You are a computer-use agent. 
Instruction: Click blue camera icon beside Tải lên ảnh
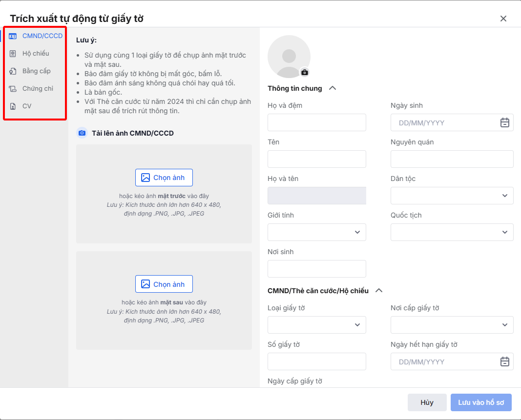82,133
